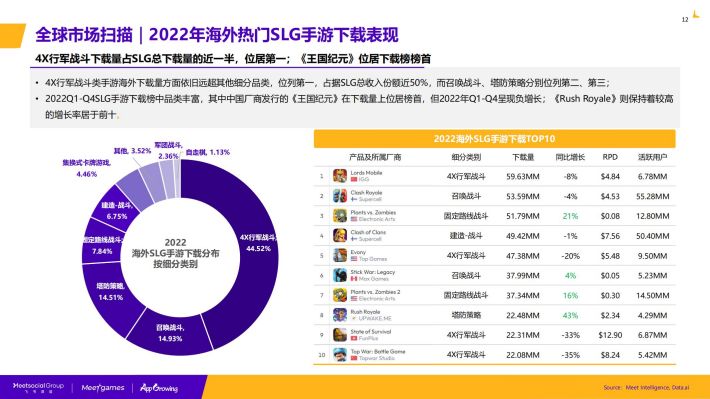This screenshot has height=399, width=710.
Task: Click the 同比增长 column header
Action: (570, 157)
